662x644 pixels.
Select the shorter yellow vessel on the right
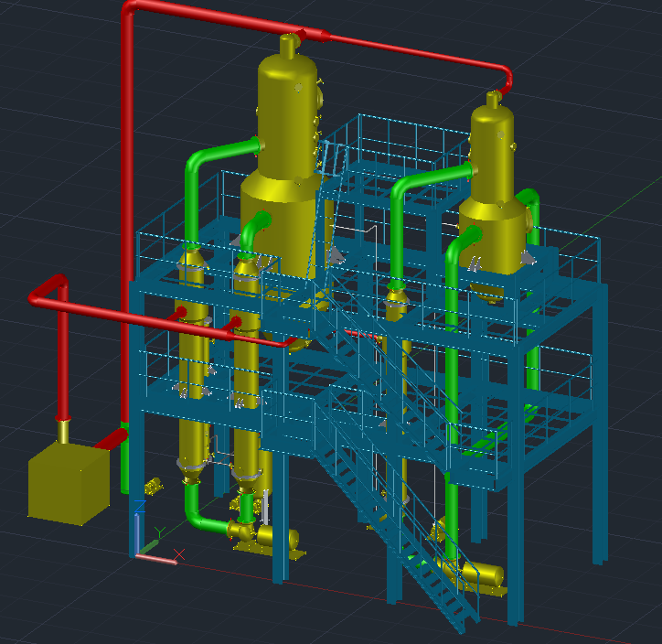point(494,199)
